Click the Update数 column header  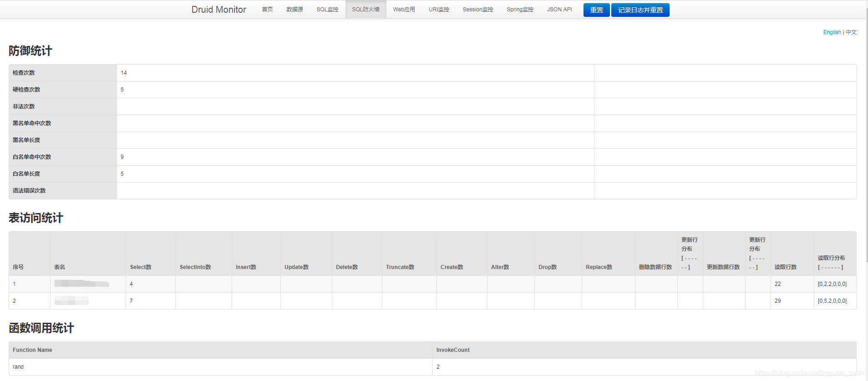296,267
